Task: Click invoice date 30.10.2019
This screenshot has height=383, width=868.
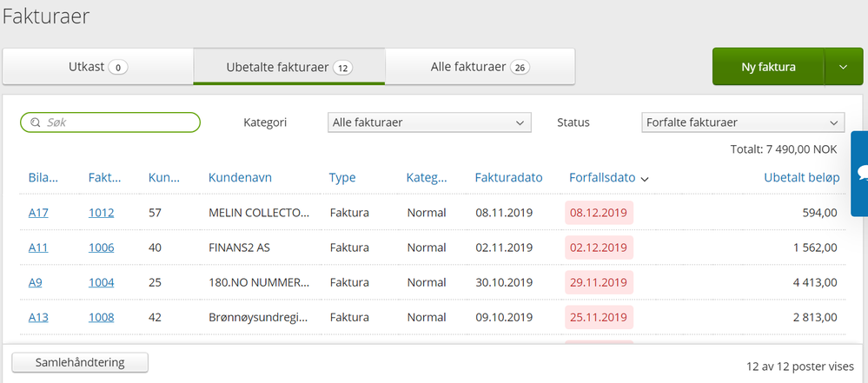Action: [504, 282]
